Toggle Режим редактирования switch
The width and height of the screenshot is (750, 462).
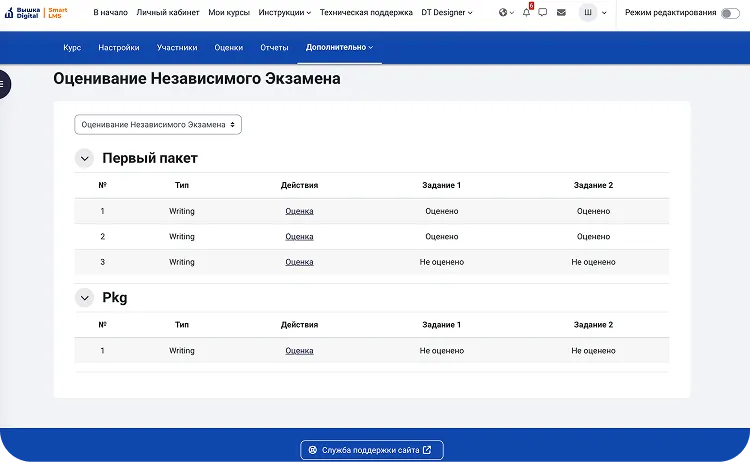coord(730,13)
